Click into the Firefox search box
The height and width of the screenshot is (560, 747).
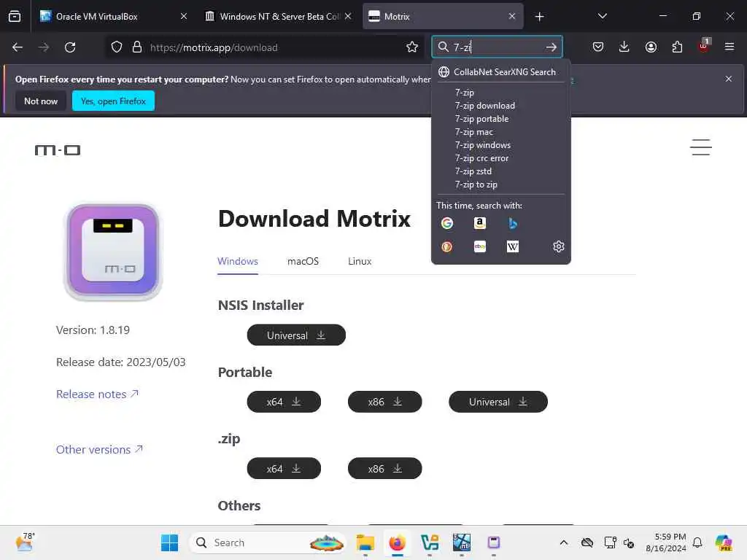(x=495, y=47)
